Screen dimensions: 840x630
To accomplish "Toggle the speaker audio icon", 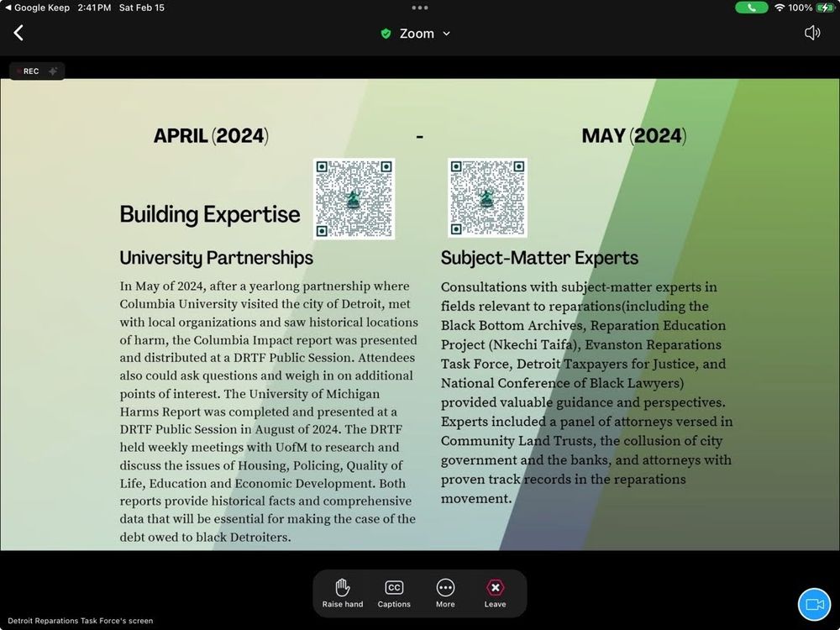I will [x=812, y=34].
